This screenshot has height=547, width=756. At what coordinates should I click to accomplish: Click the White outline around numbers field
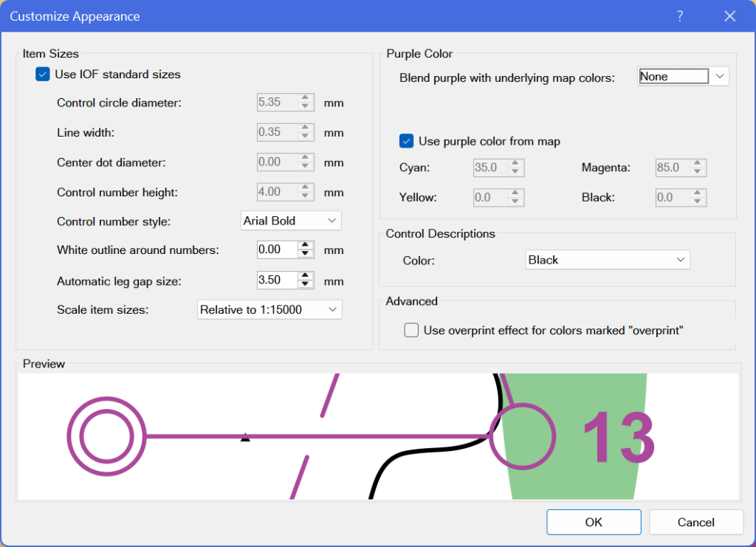tap(276, 250)
